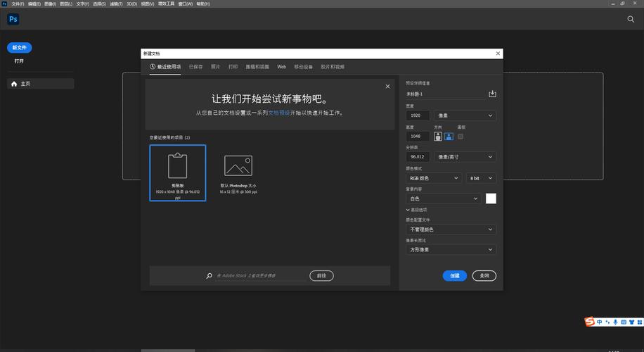This screenshot has height=352, width=644.
Task: Open the 文件(F) menu
Action: (x=18, y=4)
